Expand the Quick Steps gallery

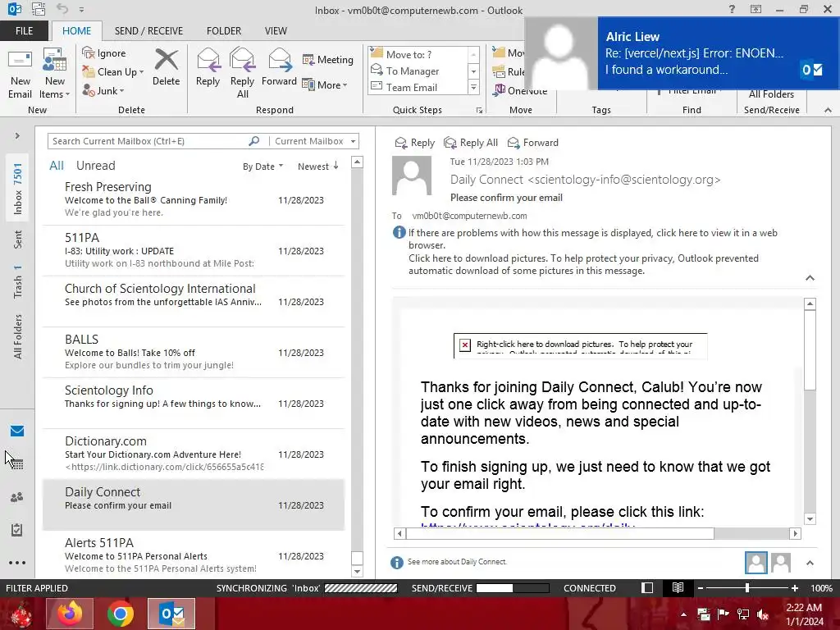(473, 87)
